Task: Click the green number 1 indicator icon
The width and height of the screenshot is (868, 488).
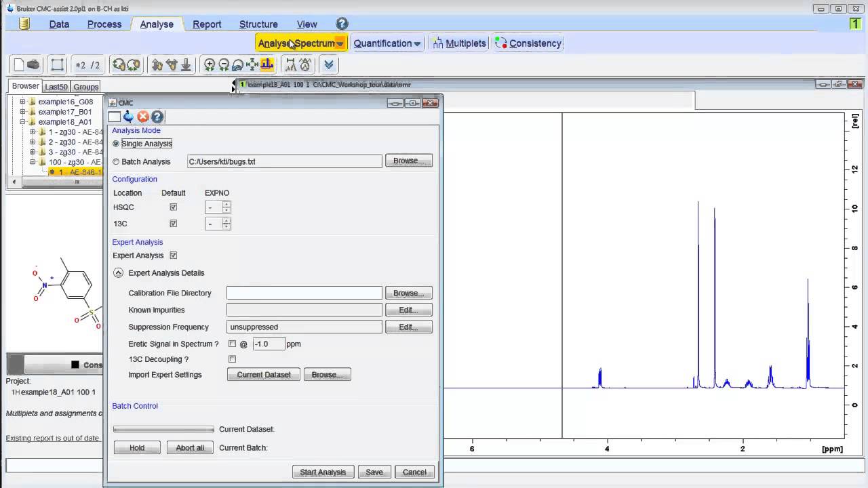Action: coord(854,24)
